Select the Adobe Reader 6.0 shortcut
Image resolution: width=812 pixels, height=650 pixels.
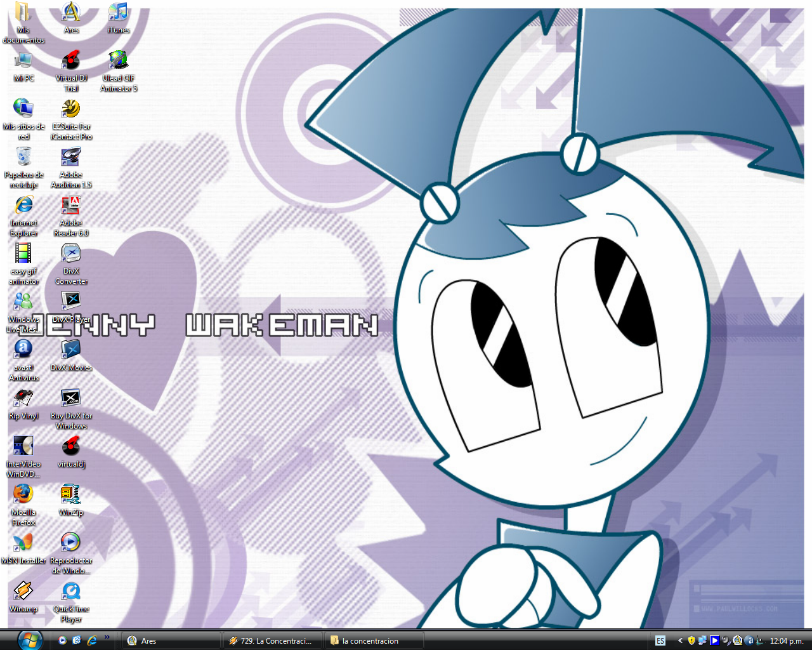click(71, 216)
